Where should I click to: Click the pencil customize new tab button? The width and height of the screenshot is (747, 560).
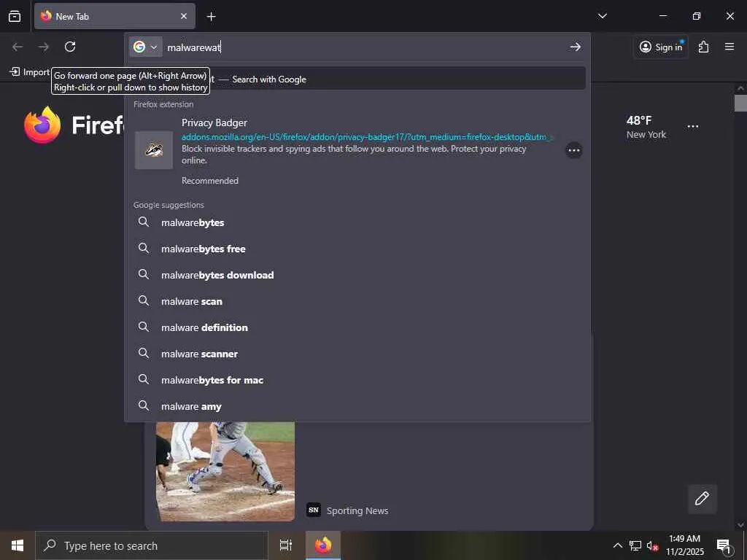click(702, 499)
